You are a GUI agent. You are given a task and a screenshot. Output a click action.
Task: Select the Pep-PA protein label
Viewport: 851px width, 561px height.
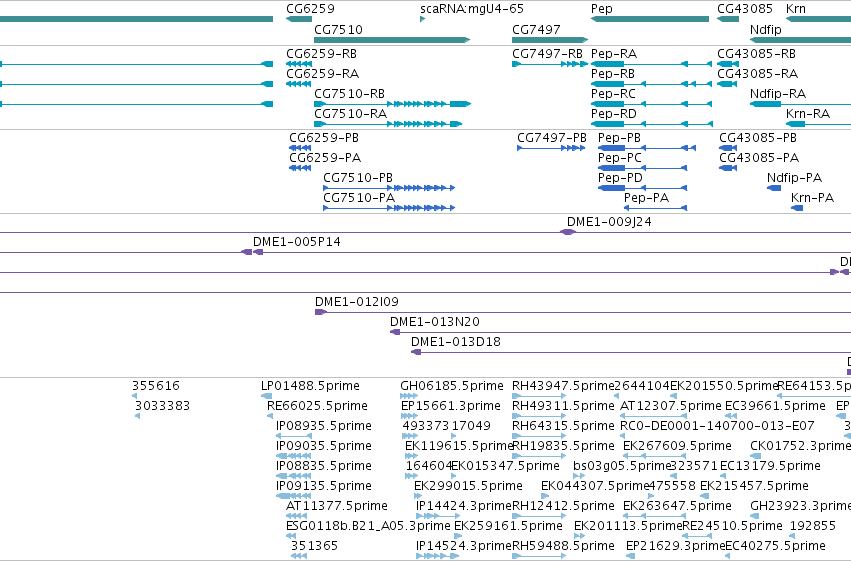click(646, 198)
